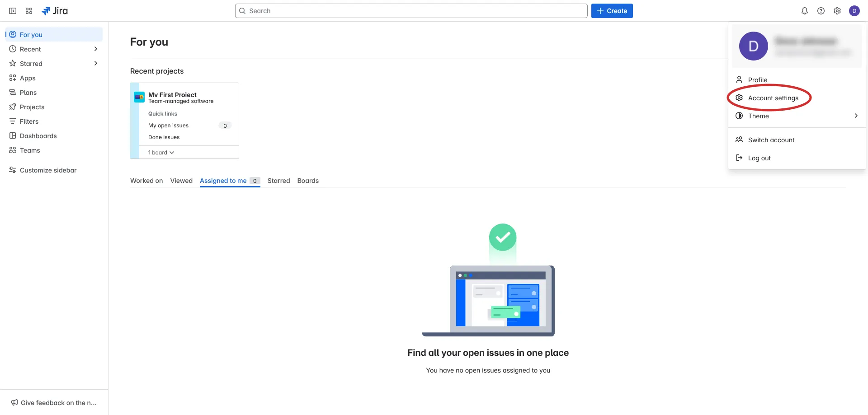Expand the Recent submenu chevron

point(95,49)
